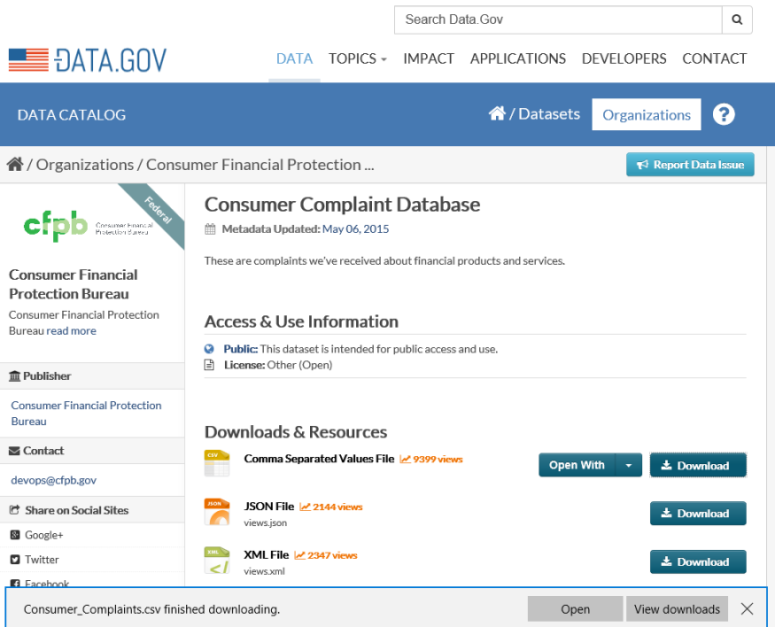Click the search magnifier button
Viewport: 775px width, 627px height.
coord(737,20)
